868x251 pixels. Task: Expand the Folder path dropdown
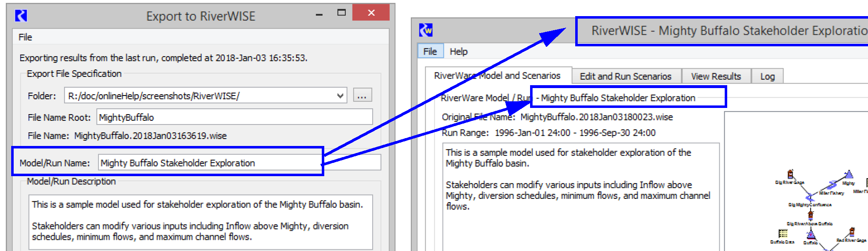[x=340, y=96]
